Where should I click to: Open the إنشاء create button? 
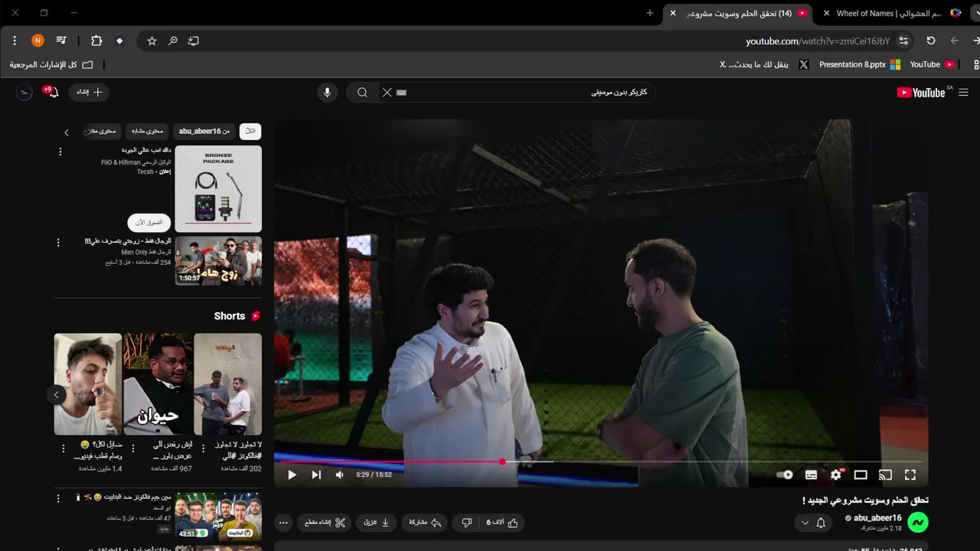[x=89, y=92]
